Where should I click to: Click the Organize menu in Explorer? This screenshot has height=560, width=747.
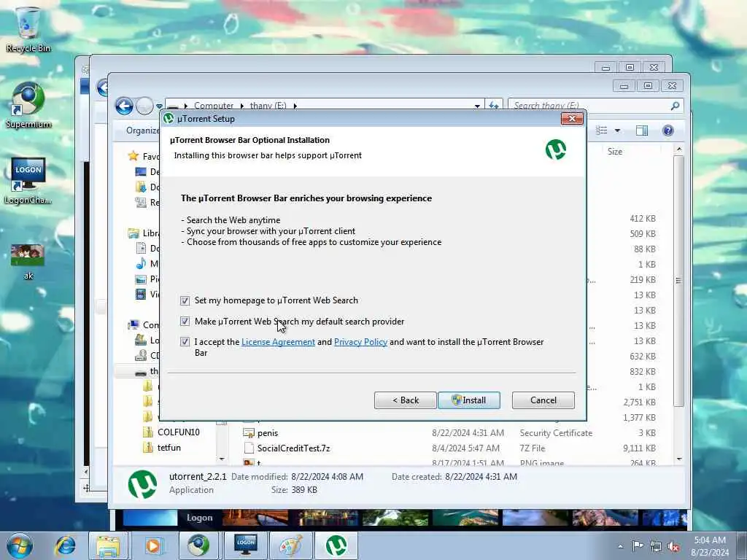pos(142,131)
